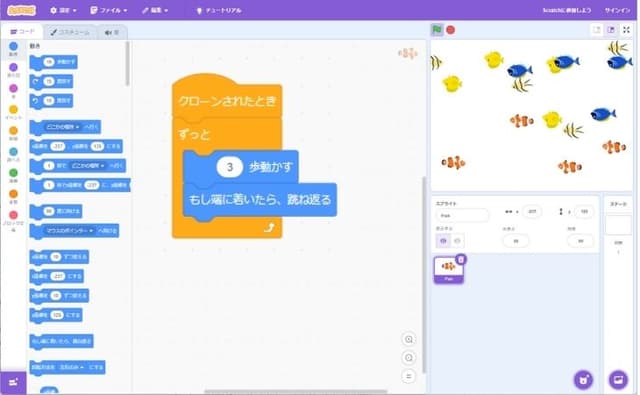Enter full-screen stage mode

coord(627,30)
